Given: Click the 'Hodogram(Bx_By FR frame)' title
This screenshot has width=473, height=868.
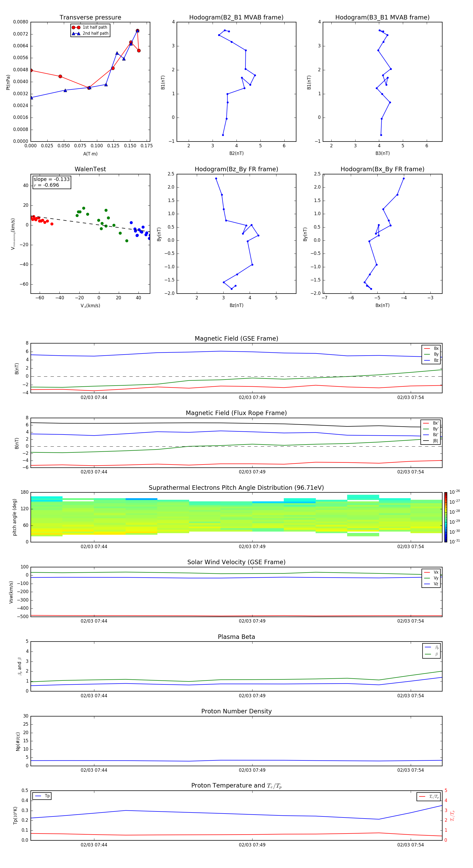Looking at the screenshot, I should pos(382,169).
